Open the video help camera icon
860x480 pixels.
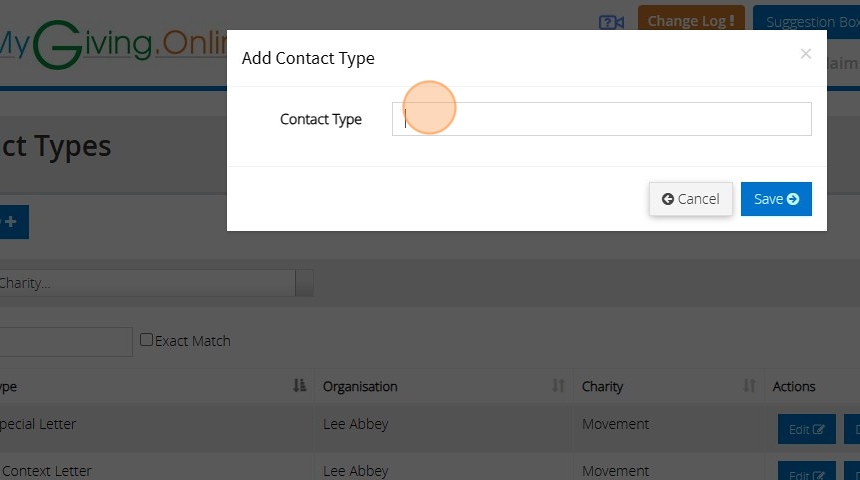(611, 22)
